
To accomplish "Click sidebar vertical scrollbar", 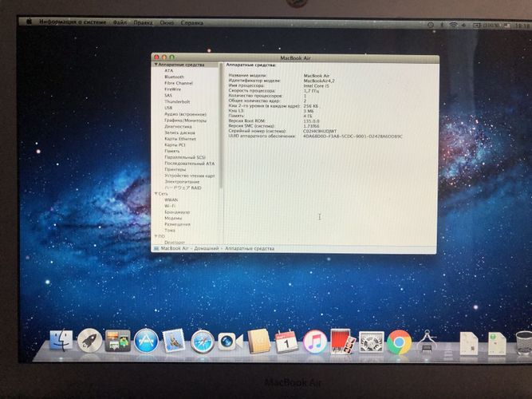I will point(221,126).
